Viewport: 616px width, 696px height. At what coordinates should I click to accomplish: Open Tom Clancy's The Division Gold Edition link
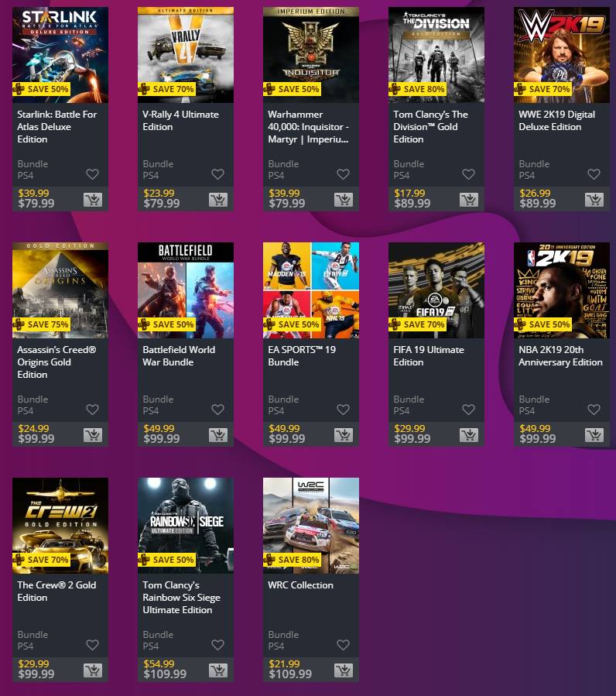click(x=430, y=127)
